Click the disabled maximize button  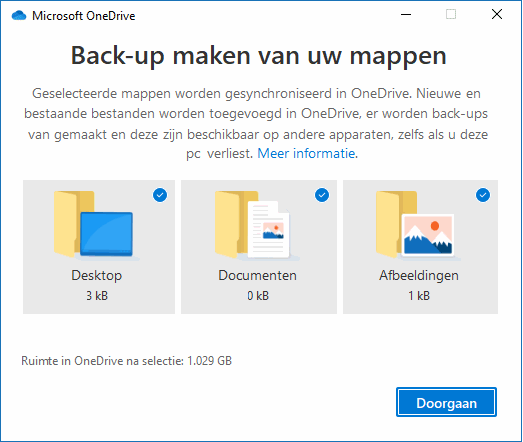451,14
